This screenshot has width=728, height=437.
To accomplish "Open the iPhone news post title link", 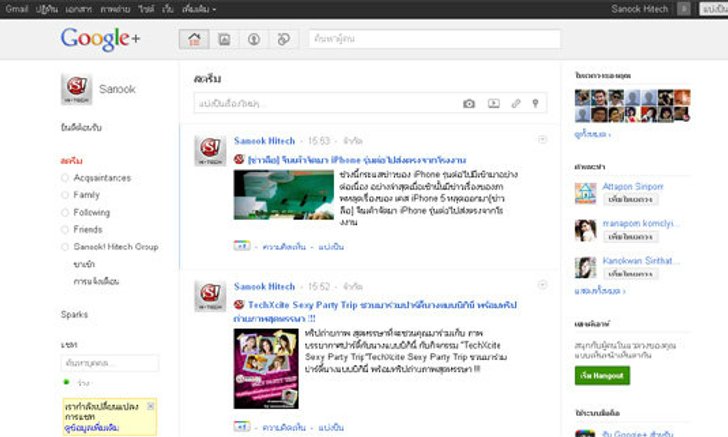I will coord(357,160).
